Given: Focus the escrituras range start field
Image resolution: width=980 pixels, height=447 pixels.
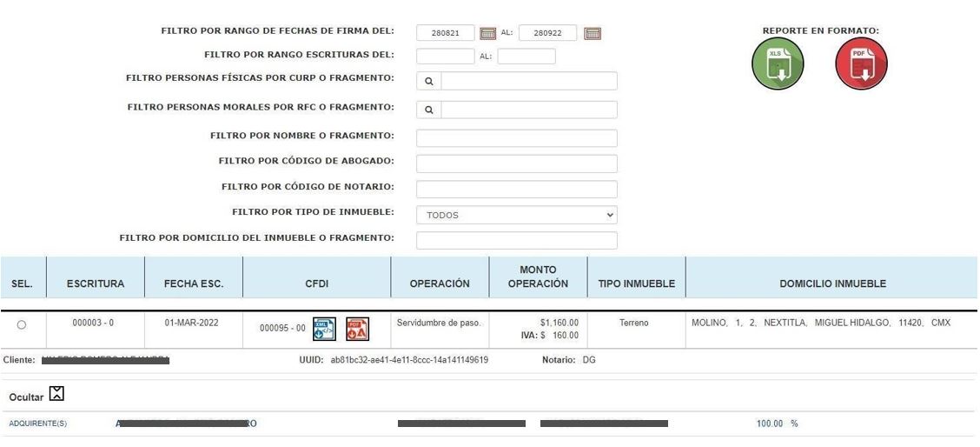Looking at the screenshot, I should pos(446,57).
